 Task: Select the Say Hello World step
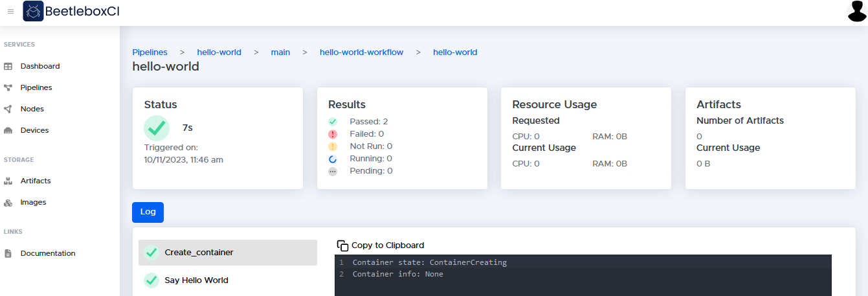coord(228,280)
